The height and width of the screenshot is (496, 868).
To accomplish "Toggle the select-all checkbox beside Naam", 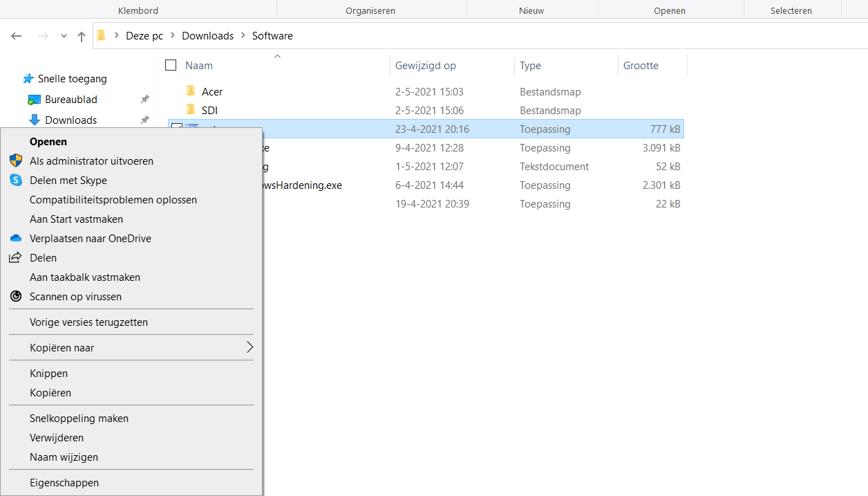I will point(171,66).
